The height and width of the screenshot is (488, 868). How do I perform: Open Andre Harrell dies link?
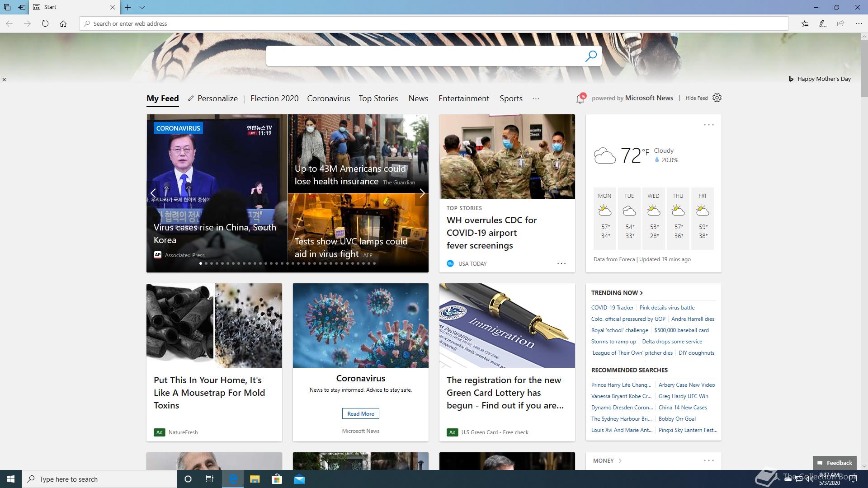click(693, 319)
